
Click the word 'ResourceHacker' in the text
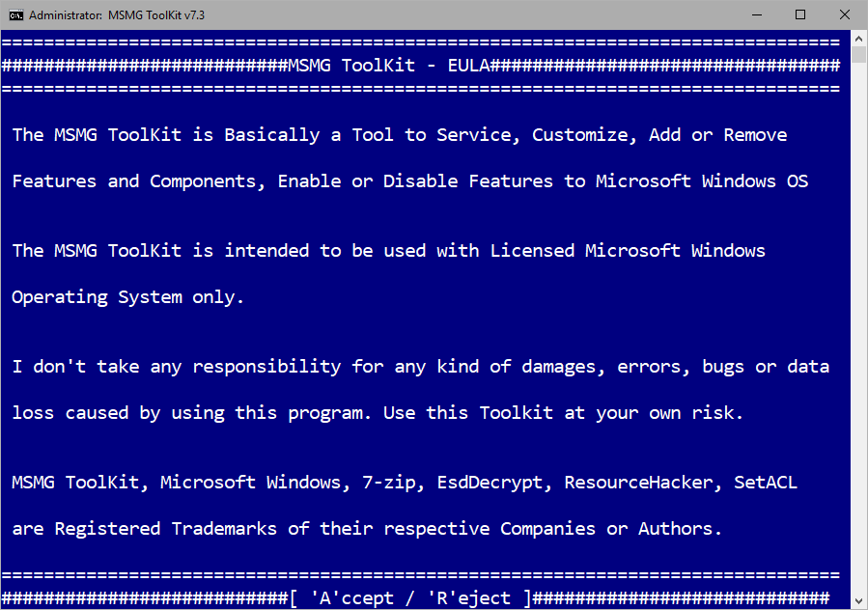[x=638, y=483]
